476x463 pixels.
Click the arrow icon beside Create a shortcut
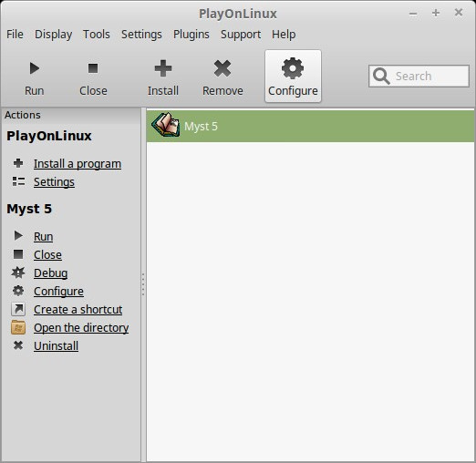pos(18,309)
